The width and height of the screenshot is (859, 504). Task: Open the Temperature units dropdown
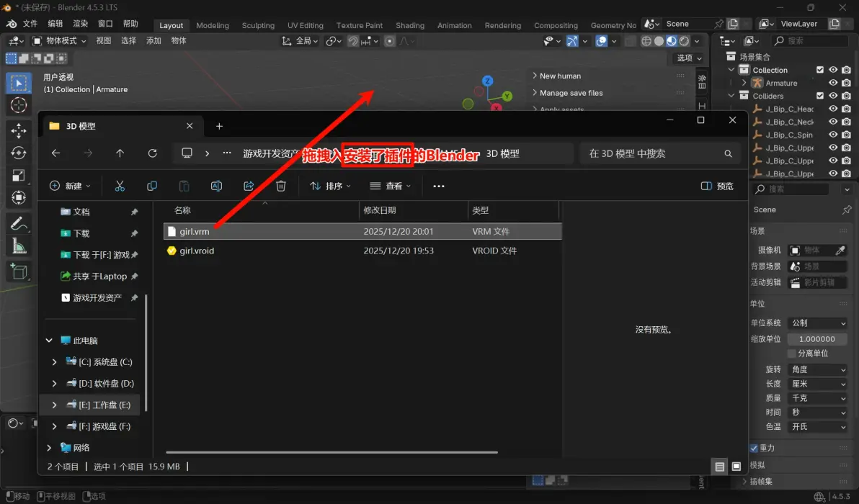point(818,426)
